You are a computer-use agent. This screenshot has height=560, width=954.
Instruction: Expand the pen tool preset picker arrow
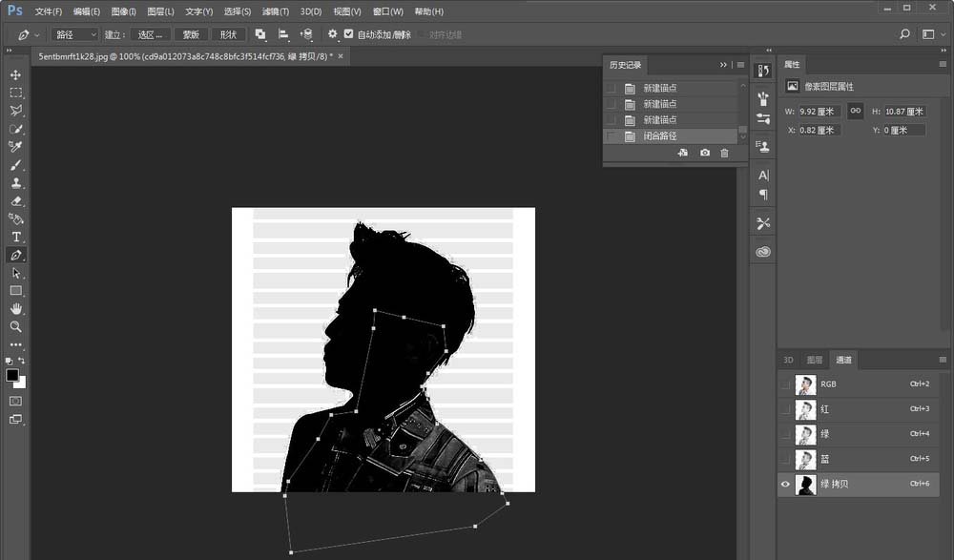(x=37, y=34)
